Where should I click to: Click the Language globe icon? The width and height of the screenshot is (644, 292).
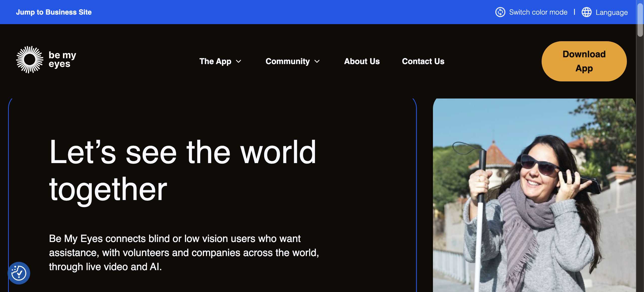[x=586, y=12]
